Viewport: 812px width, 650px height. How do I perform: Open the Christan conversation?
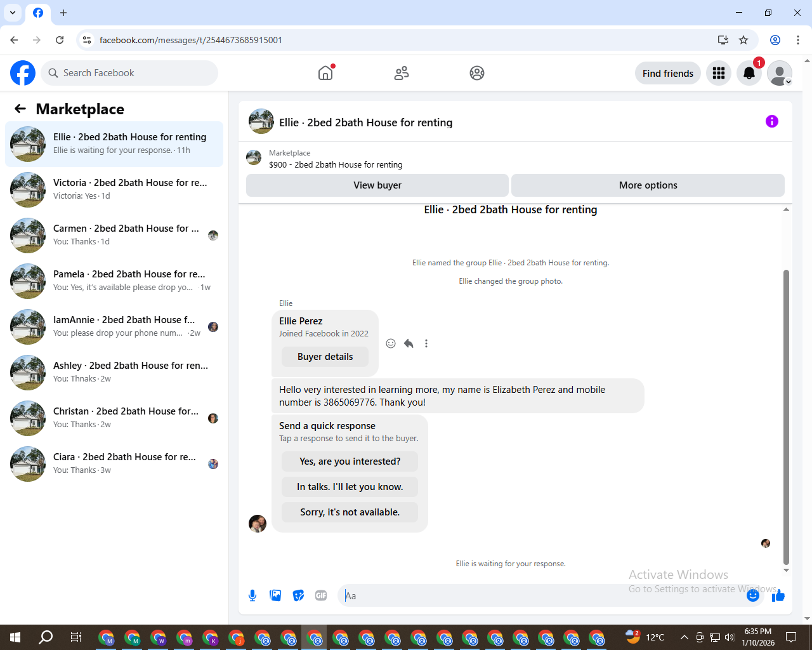[x=114, y=418]
